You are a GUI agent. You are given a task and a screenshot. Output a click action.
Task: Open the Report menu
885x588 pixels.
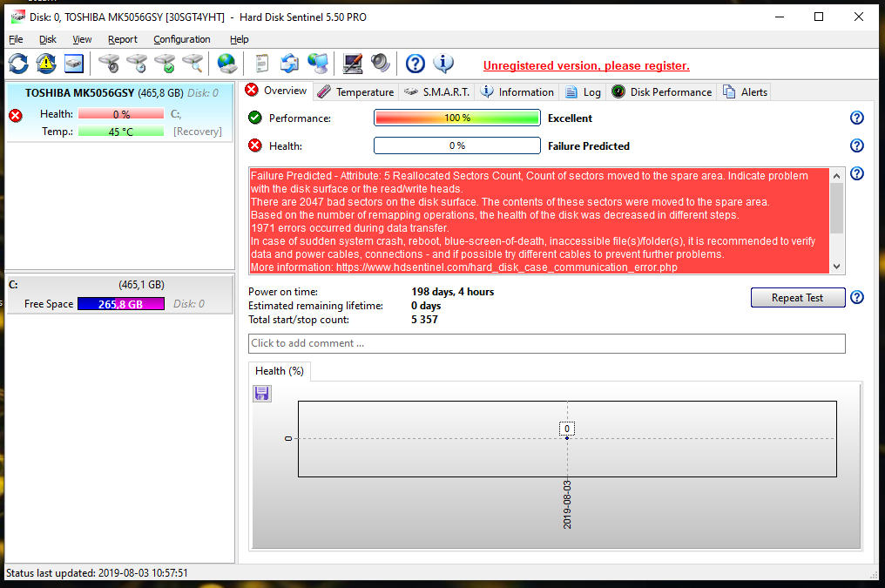(x=123, y=39)
